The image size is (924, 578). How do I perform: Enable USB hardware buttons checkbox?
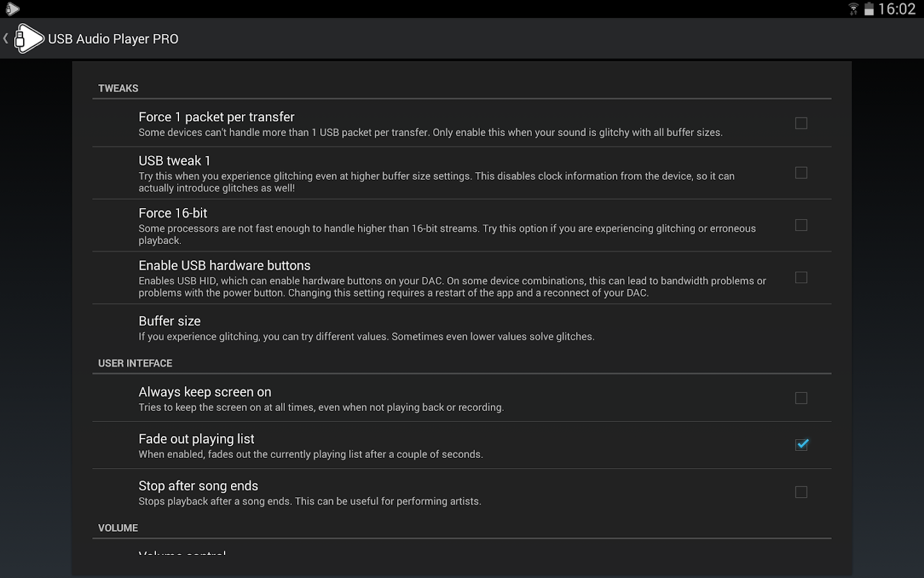(x=801, y=277)
